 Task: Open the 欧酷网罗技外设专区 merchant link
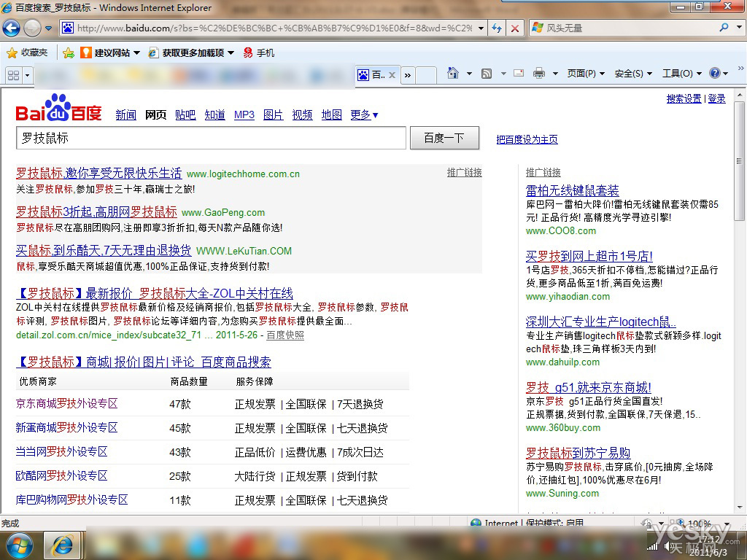click(x=62, y=475)
